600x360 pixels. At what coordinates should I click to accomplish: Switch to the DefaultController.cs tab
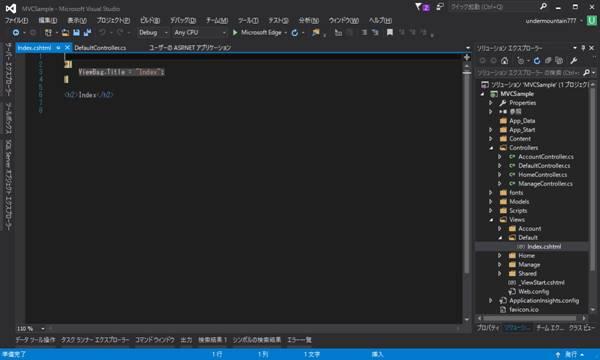100,48
